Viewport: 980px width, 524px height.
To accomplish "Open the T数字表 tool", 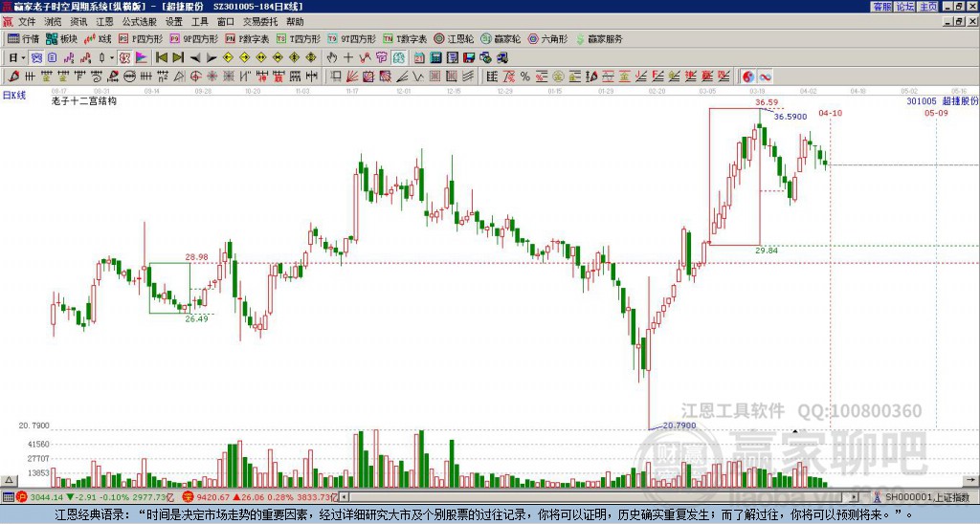I will (405, 38).
